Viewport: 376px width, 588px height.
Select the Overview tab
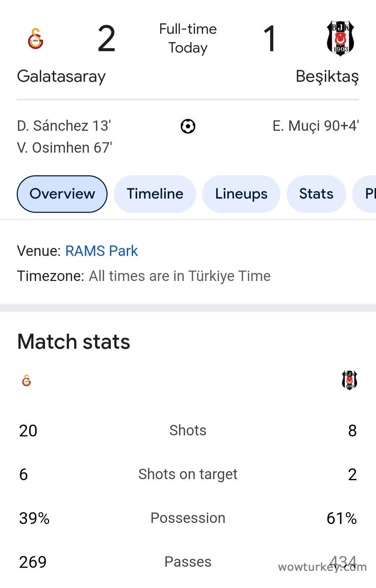pyautogui.click(x=62, y=194)
